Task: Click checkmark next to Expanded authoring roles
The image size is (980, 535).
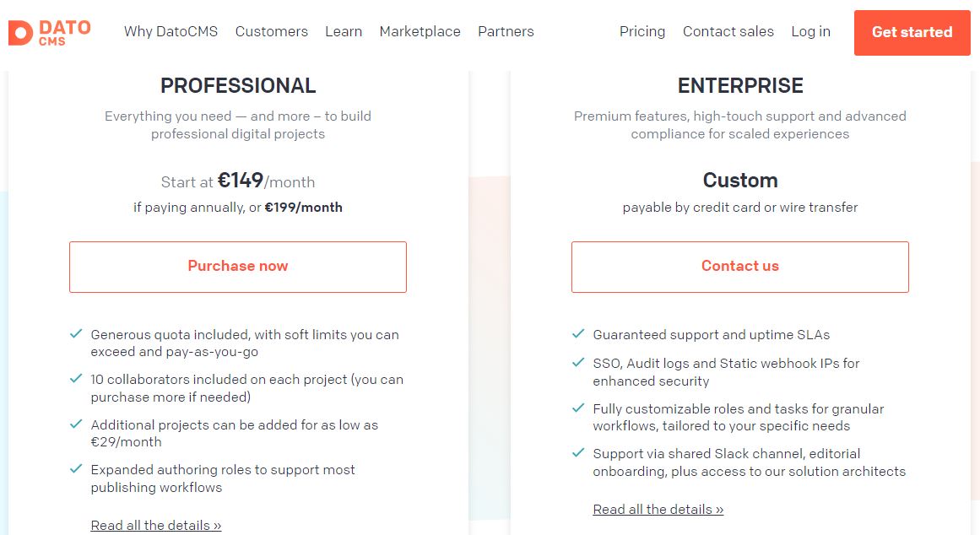Action: tap(76, 468)
